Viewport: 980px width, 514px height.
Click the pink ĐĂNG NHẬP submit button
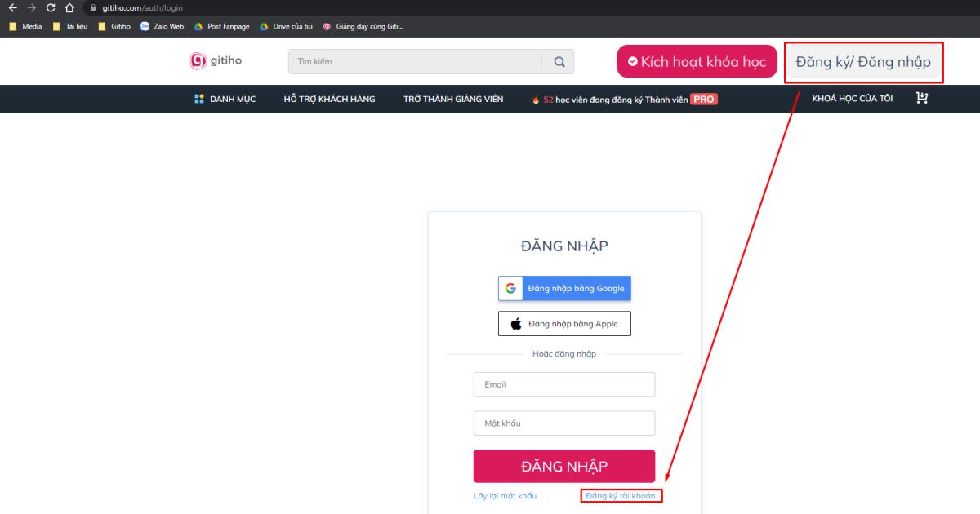(x=564, y=466)
